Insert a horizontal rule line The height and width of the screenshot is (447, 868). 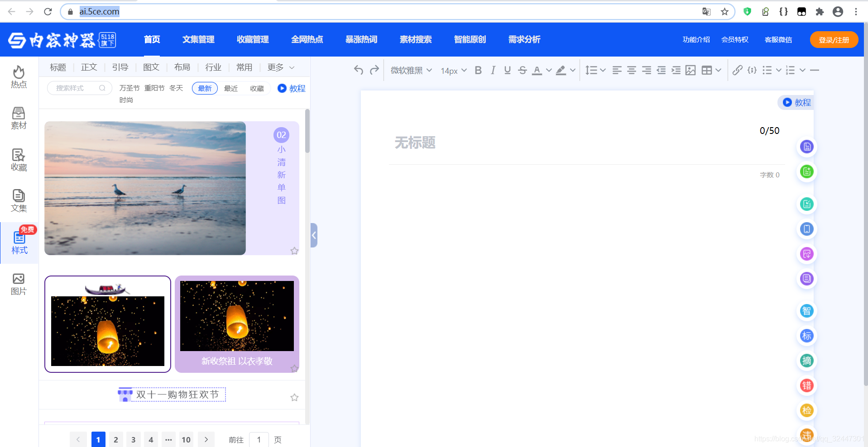coord(815,70)
